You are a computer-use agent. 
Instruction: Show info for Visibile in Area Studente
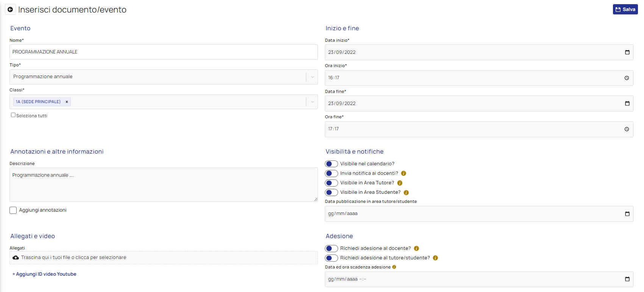pyautogui.click(x=406, y=193)
